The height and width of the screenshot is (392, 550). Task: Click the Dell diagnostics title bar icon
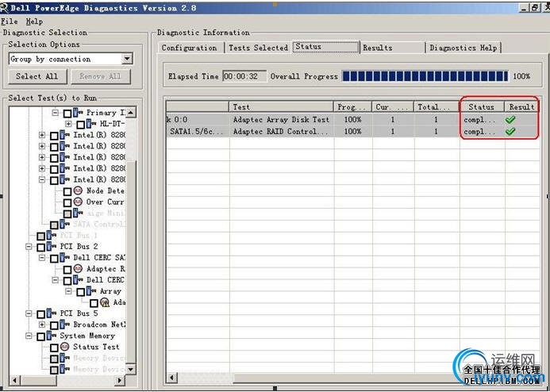(4, 7)
